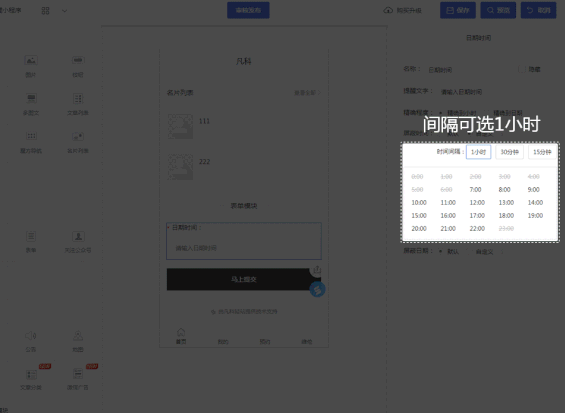This screenshot has width=565, height=413.
Task: Select the 按钮 button module icon
Action: pyautogui.click(x=78, y=60)
